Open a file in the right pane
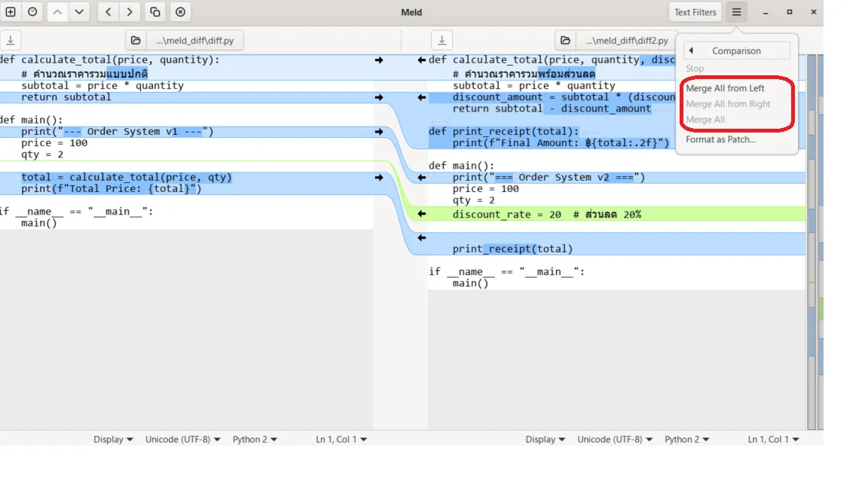Viewport: 868px width, 488px height. 565,40
